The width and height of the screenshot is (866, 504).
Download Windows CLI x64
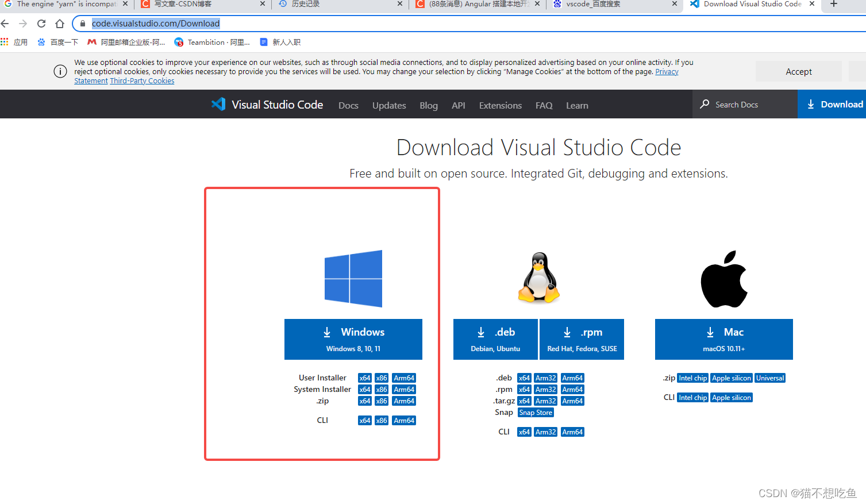point(365,421)
